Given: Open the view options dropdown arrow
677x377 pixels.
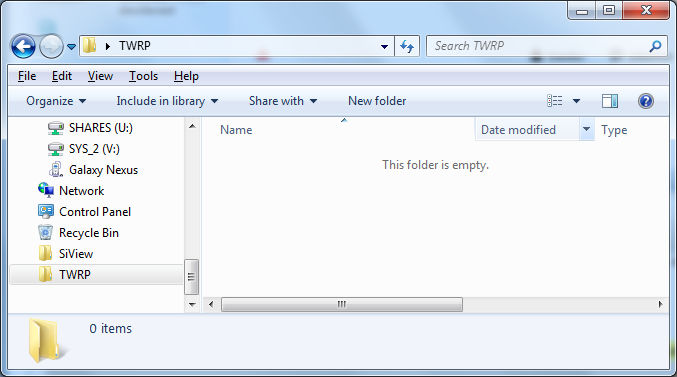Looking at the screenshot, I should tap(576, 101).
